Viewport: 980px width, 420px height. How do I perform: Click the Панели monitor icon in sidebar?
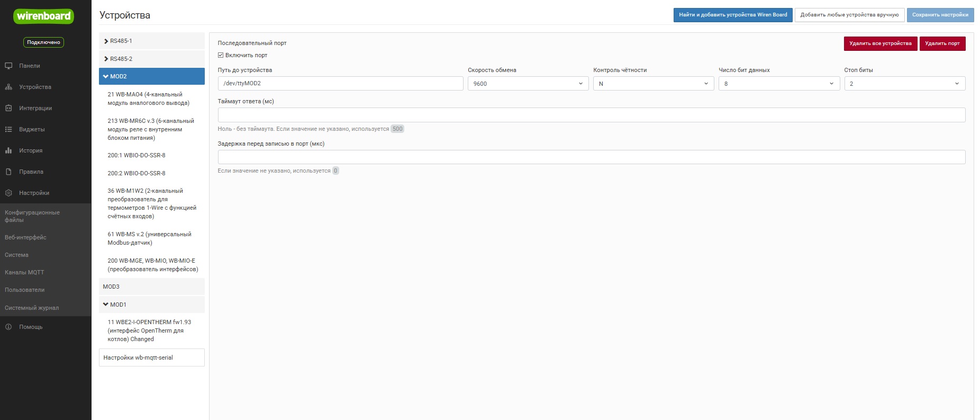pyautogui.click(x=8, y=66)
